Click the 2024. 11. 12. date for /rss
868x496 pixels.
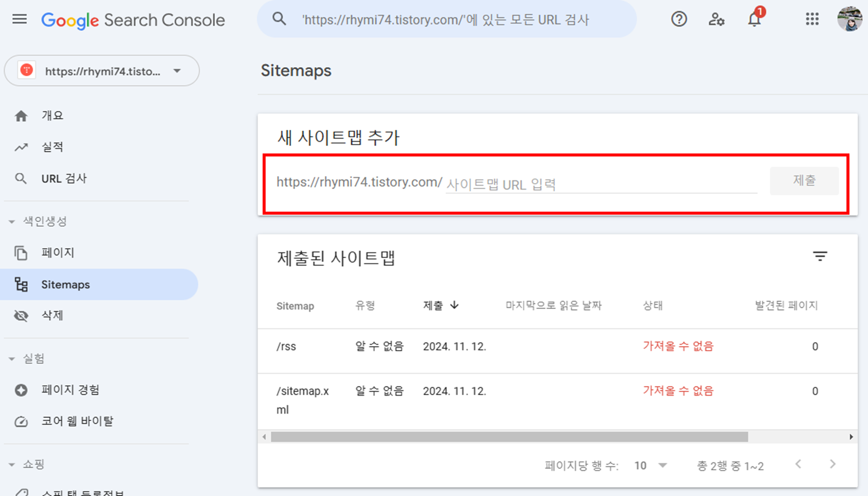(455, 347)
